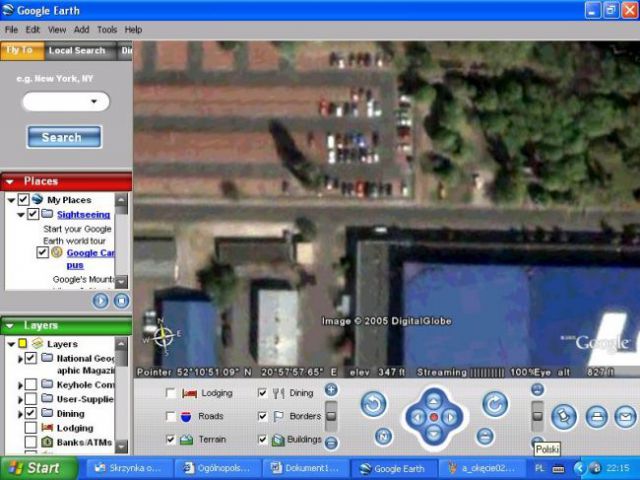The width and height of the screenshot is (640, 480).
Task: Uncheck the Buildings checkbox
Action: click(262, 439)
